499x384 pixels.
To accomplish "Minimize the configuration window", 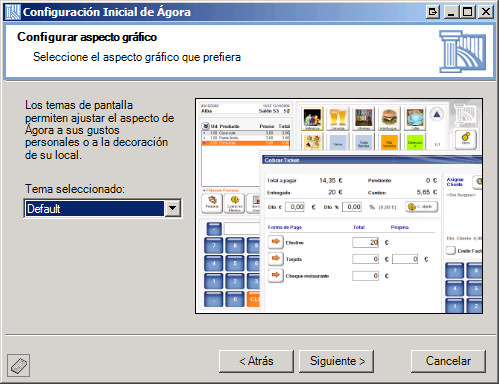I will (x=451, y=12).
